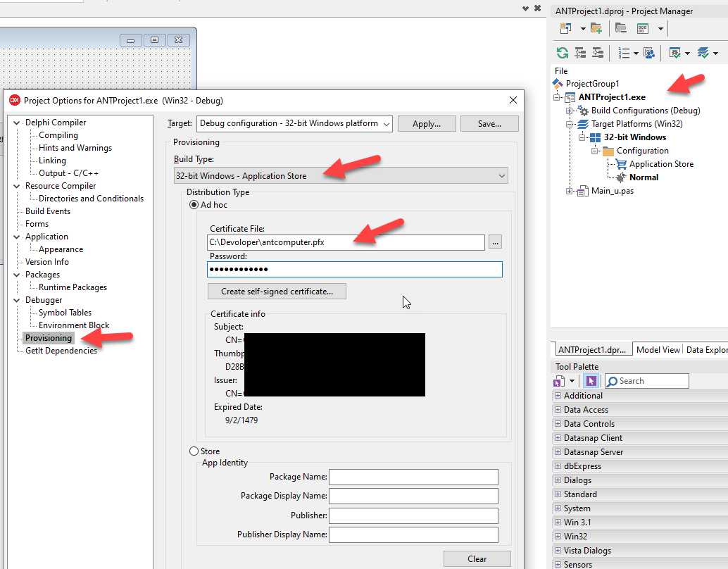Viewport: 728px width, 569px height.
Task: Select the Store distribution type
Action: (194, 451)
